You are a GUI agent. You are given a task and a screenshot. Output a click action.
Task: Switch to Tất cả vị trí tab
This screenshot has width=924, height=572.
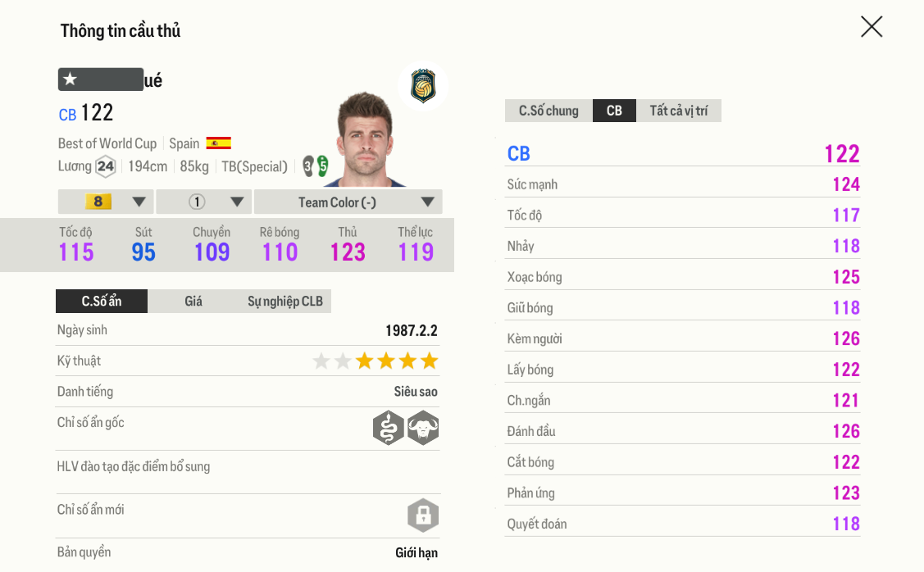click(679, 111)
